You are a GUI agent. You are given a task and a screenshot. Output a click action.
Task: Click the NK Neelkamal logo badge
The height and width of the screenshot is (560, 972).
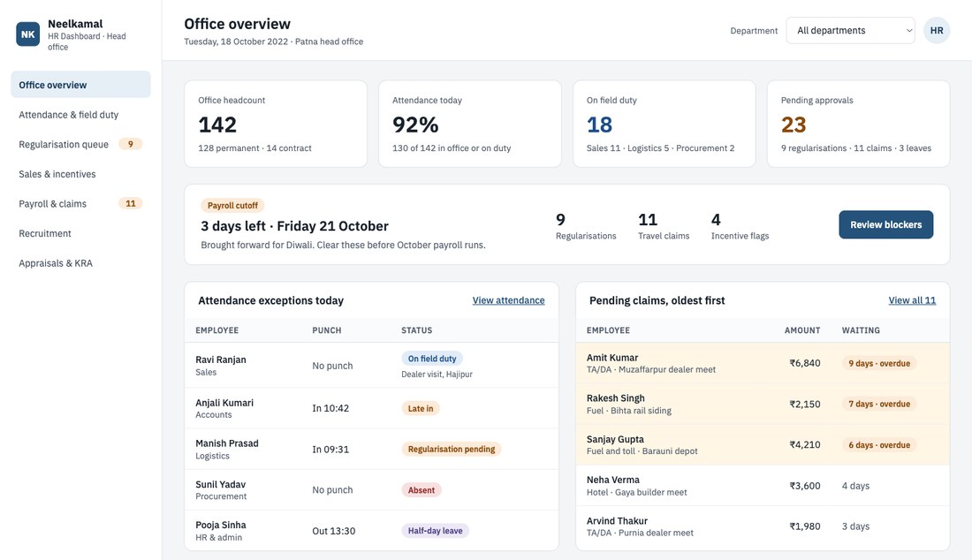28,34
